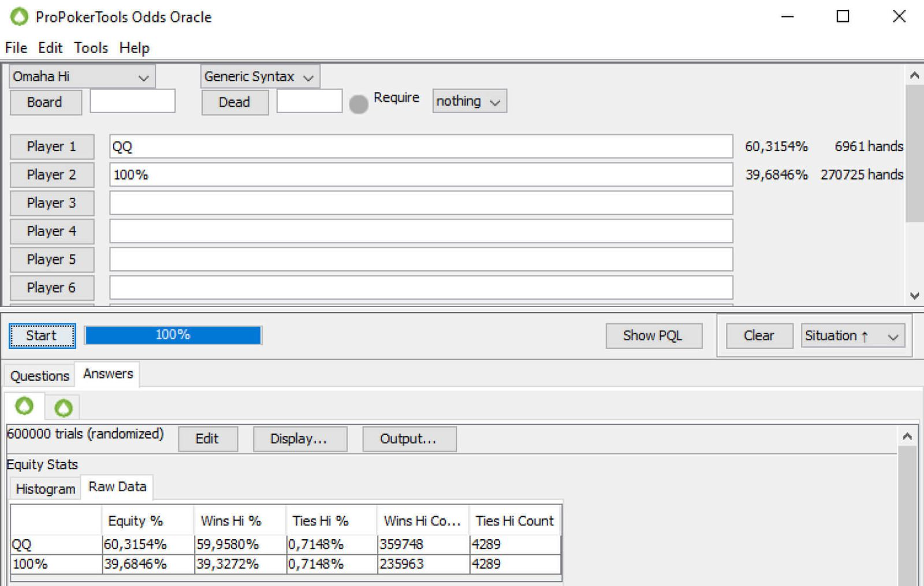The width and height of the screenshot is (924, 586).
Task: Click the blue 100% progress bar
Action: 173,335
